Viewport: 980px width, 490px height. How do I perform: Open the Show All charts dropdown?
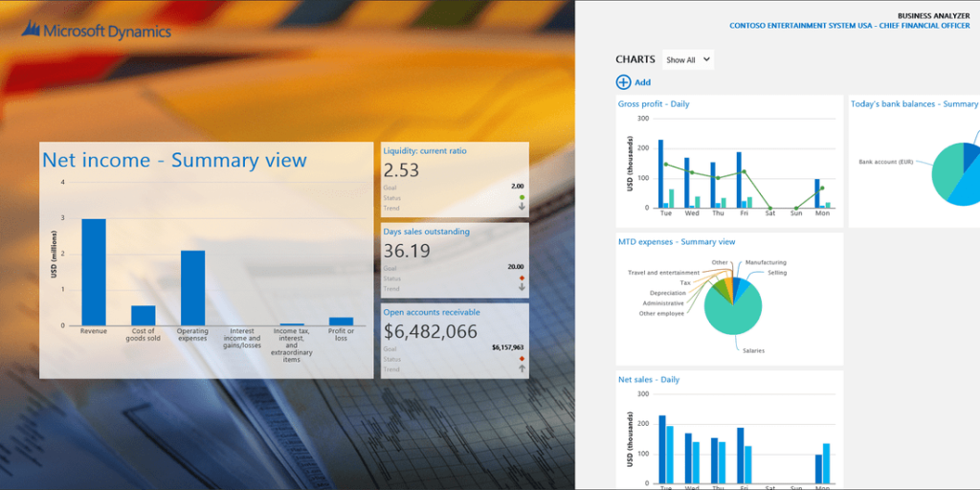click(688, 59)
